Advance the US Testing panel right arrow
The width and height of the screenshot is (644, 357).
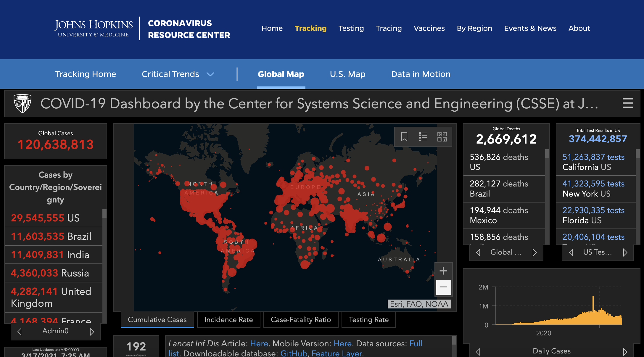tap(625, 253)
